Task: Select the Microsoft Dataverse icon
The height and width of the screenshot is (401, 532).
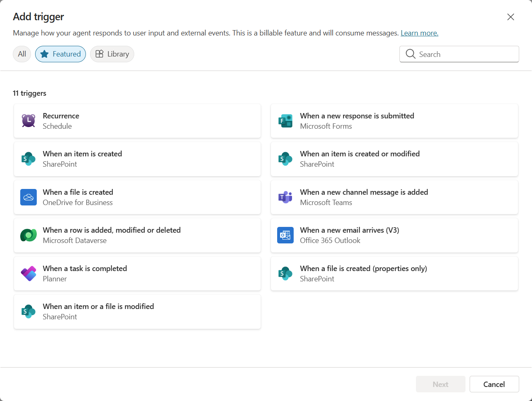Action: (x=28, y=235)
